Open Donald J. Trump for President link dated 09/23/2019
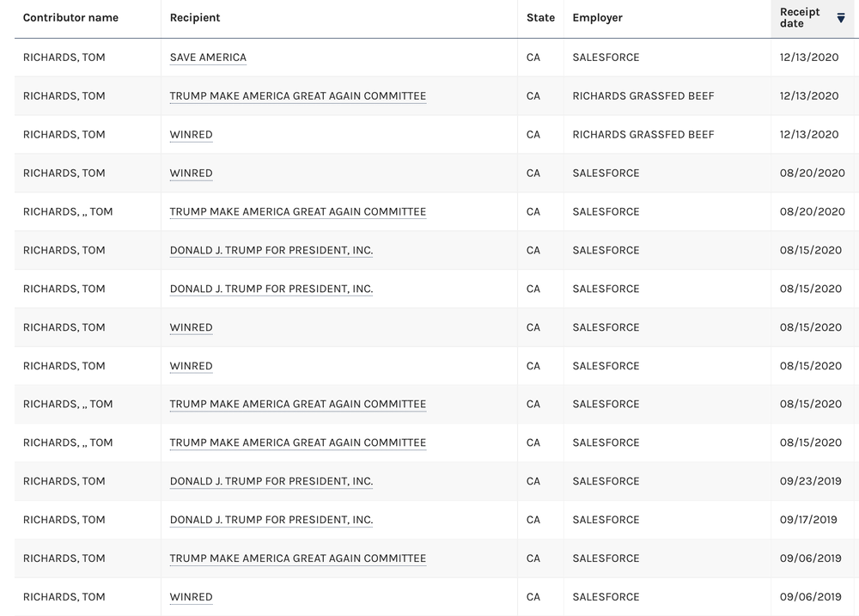The image size is (859, 616). click(271, 481)
